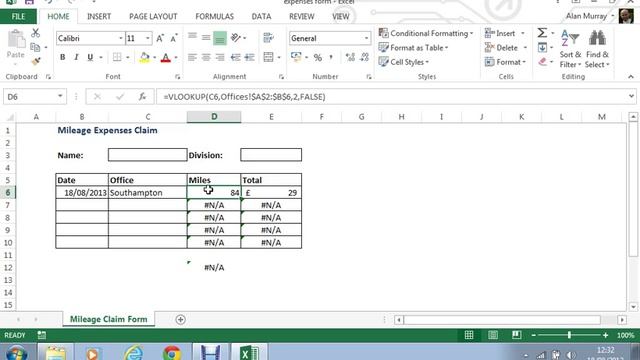Switch to the INSERT tab

point(99,16)
